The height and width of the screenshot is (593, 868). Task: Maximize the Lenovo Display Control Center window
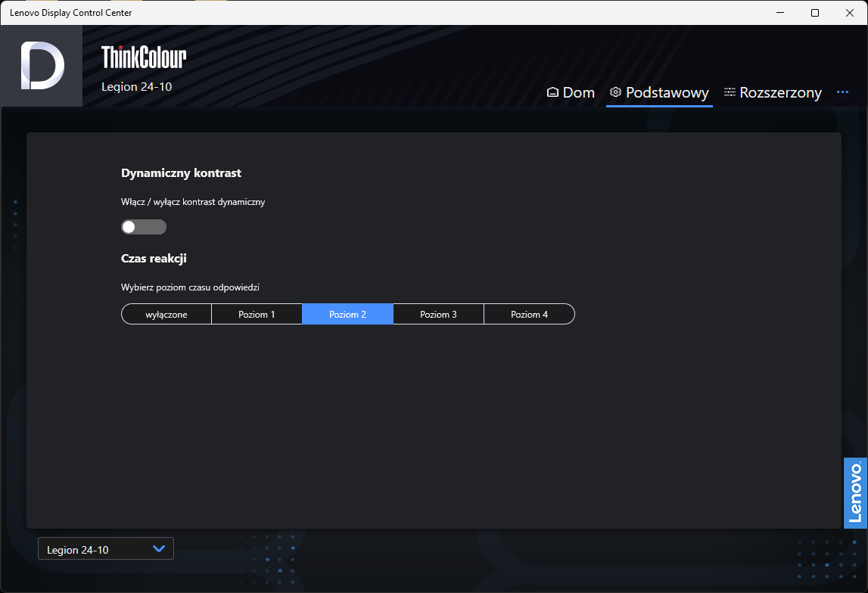815,13
